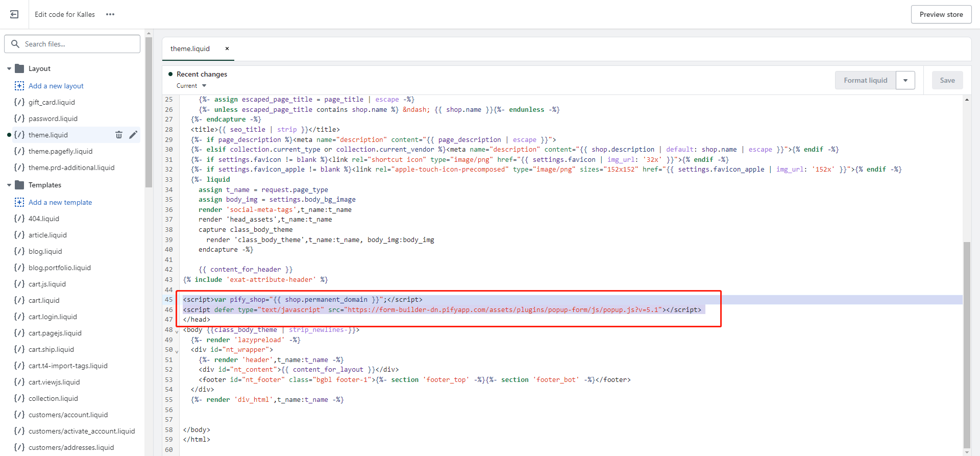Click the liquid icon beside collection.liquid
This screenshot has height=456, width=980.
click(x=19, y=398)
